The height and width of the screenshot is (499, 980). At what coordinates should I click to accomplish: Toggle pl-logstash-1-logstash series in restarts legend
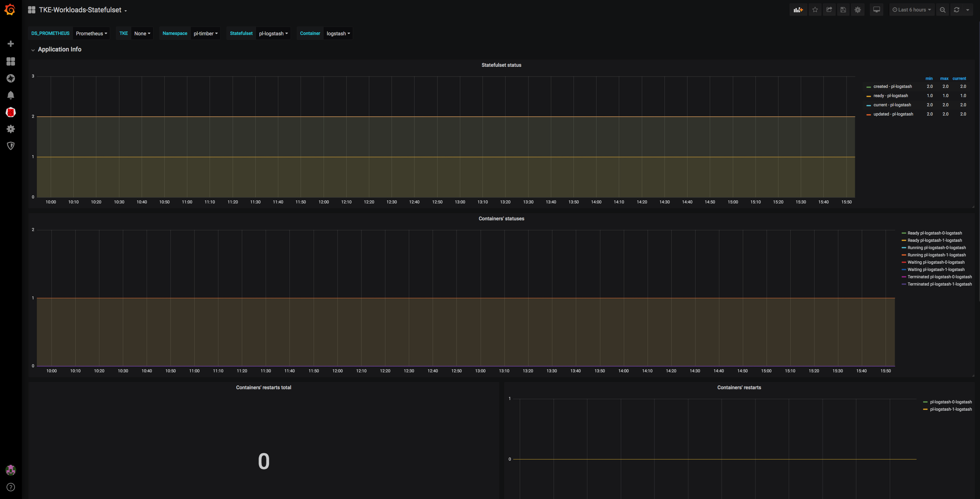click(x=950, y=410)
